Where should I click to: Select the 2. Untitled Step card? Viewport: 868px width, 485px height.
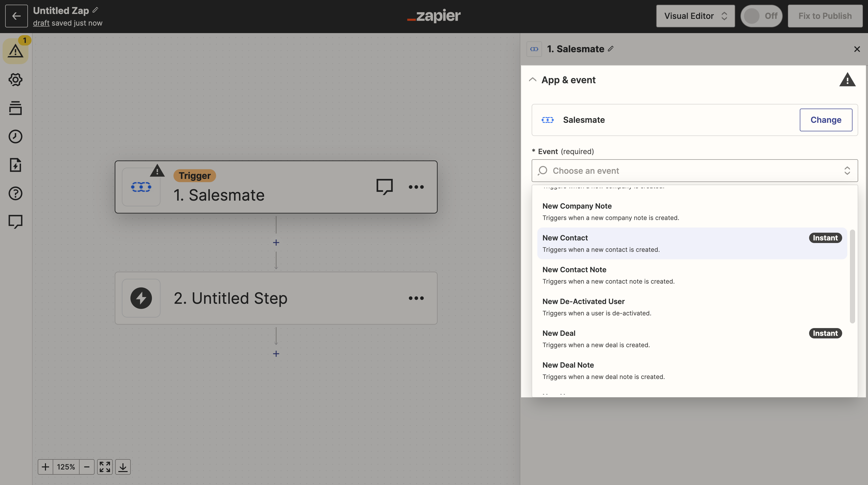click(x=276, y=298)
